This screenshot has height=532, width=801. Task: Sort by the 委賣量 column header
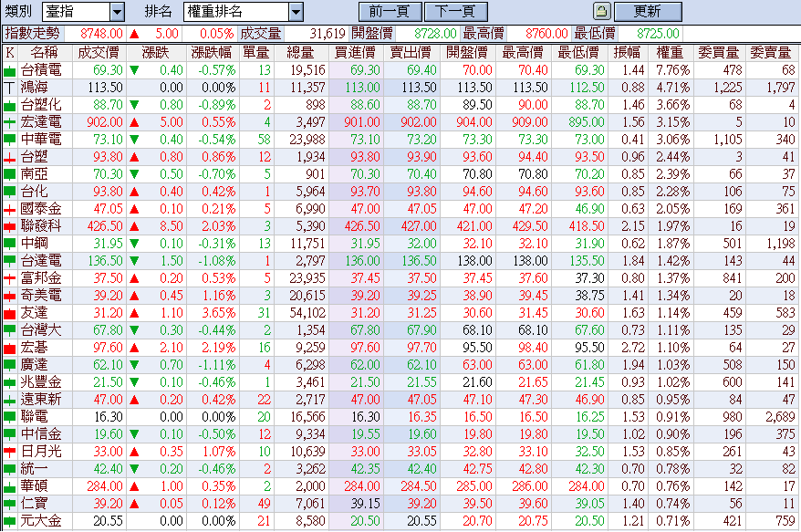pyautogui.click(x=771, y=53)
